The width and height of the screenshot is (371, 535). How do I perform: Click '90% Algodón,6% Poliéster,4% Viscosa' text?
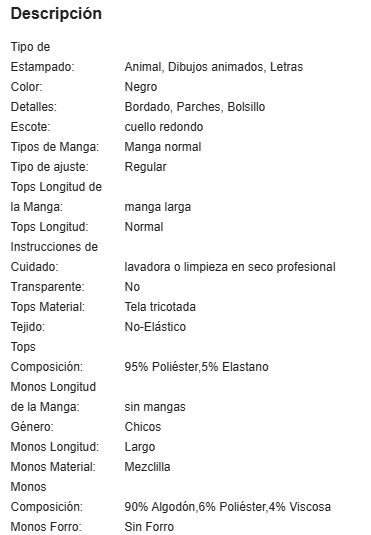[228, 507]
